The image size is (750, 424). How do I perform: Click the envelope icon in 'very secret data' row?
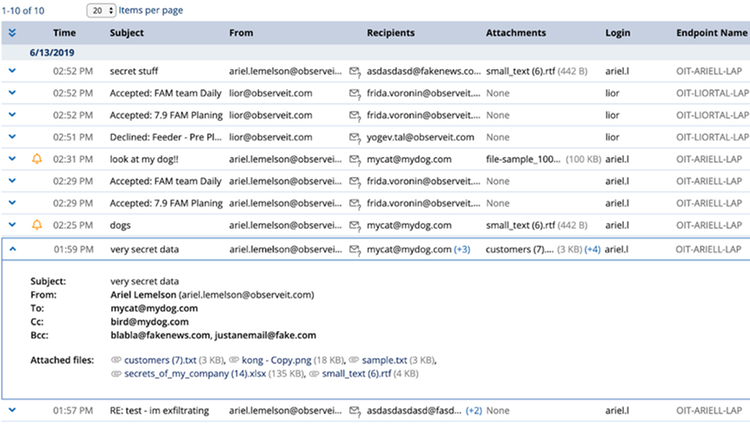click(x=354, y=250)
